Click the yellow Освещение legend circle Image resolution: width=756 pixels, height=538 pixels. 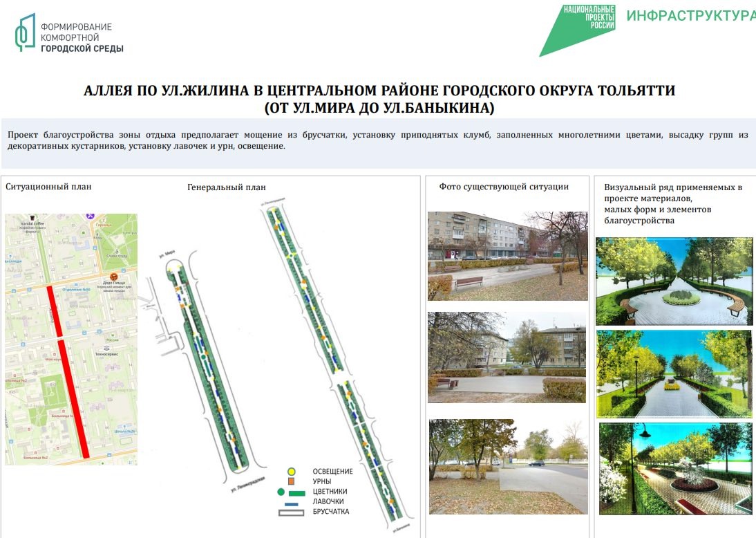tap(292, 471)
